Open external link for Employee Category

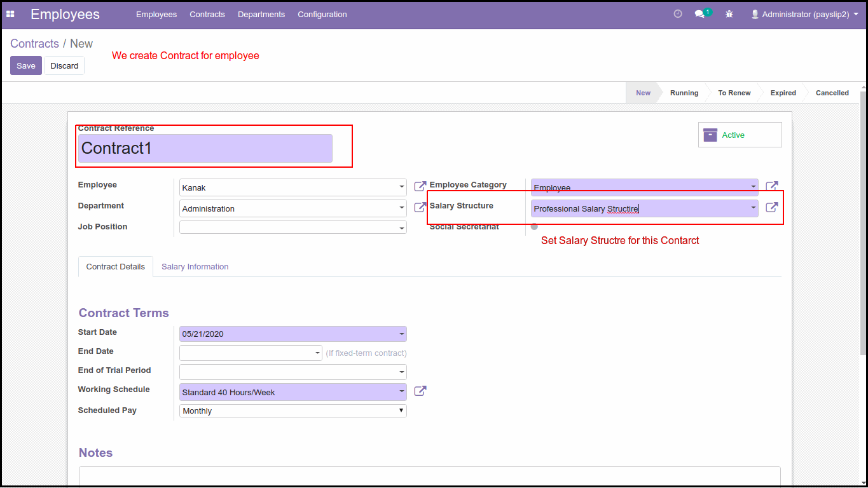click(771, 186)
